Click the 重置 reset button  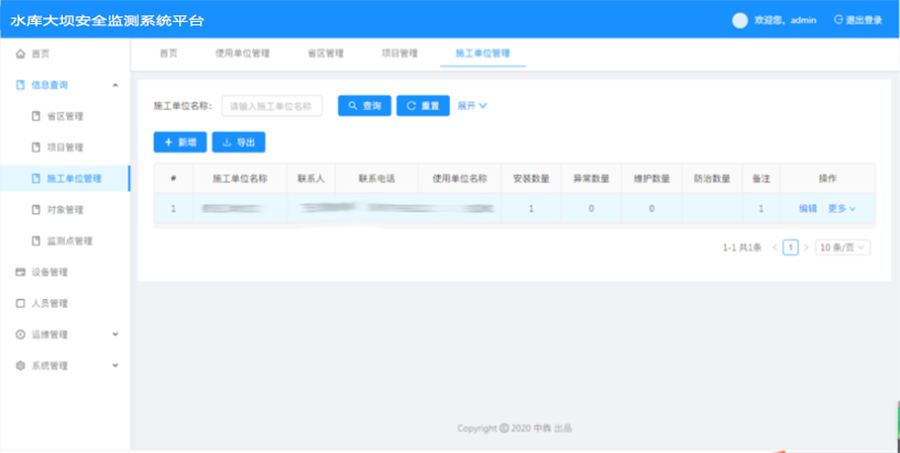point(423,106)
